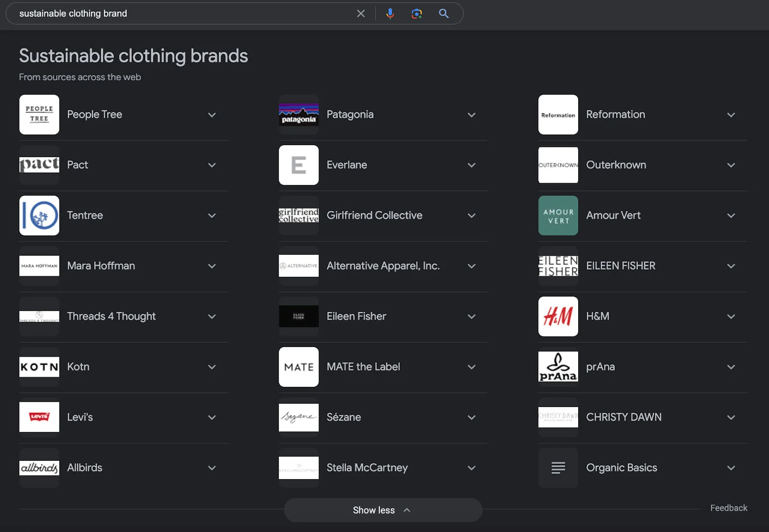
Task: Select the Sézane brand name text
Action: point(344,417)
